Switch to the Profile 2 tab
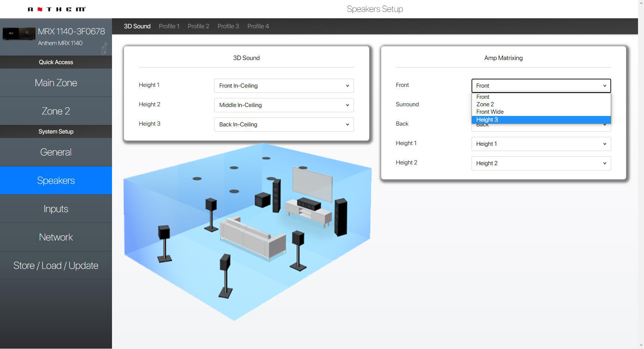This screenshot has height=349, width=644. pos(198,26)
